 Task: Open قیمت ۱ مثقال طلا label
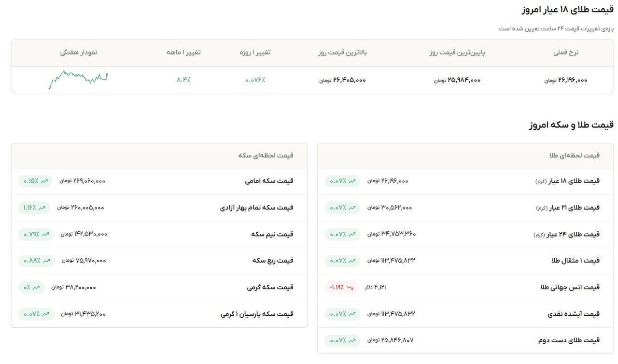[576, 261]
